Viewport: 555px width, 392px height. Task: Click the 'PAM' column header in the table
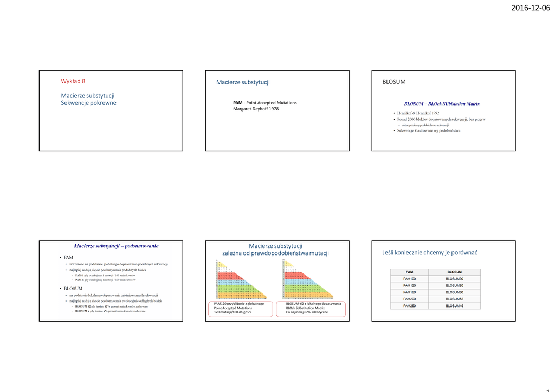(409, 272)
